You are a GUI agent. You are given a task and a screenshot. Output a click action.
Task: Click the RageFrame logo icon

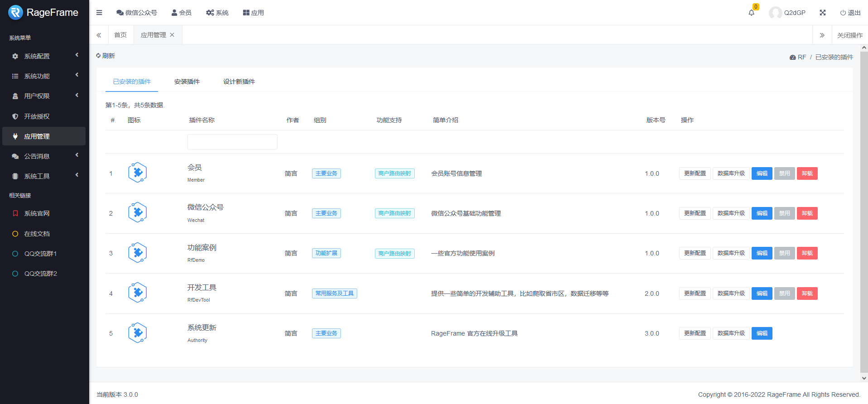(x=15, y=13)
